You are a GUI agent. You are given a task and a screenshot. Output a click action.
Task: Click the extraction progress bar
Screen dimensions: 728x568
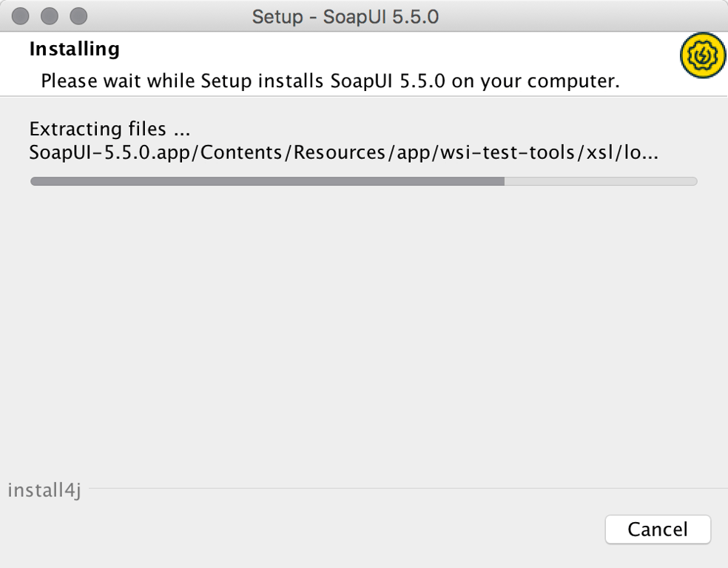(x=363, y=180)
